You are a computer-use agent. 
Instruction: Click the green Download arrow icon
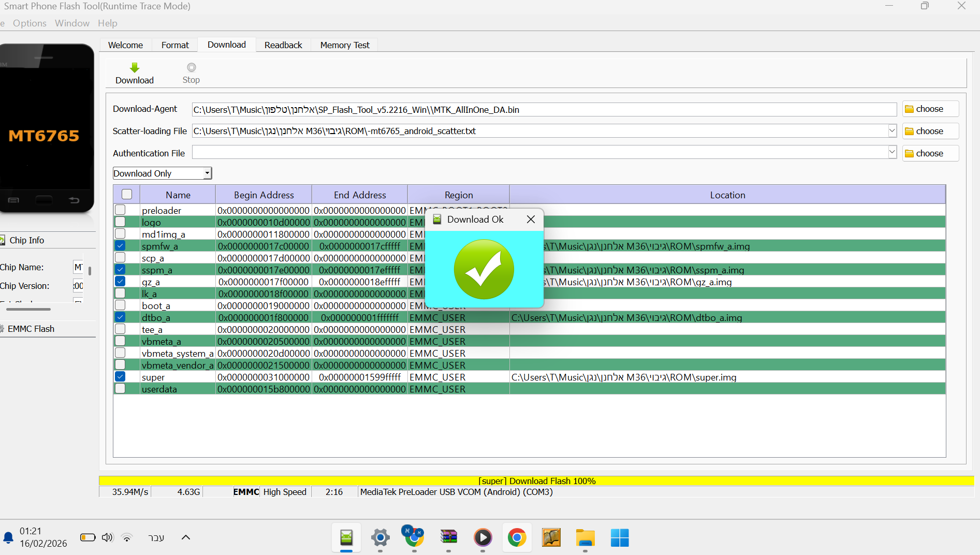[135, 68]
